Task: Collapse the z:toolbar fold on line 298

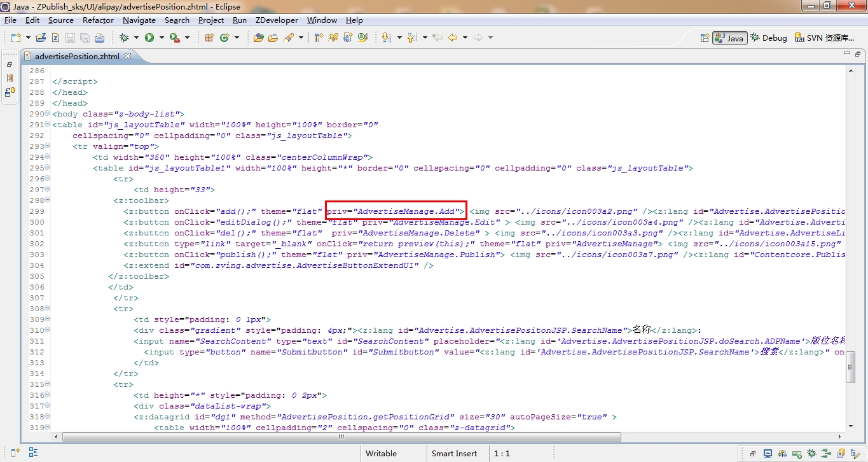Action: coord(48,200)
